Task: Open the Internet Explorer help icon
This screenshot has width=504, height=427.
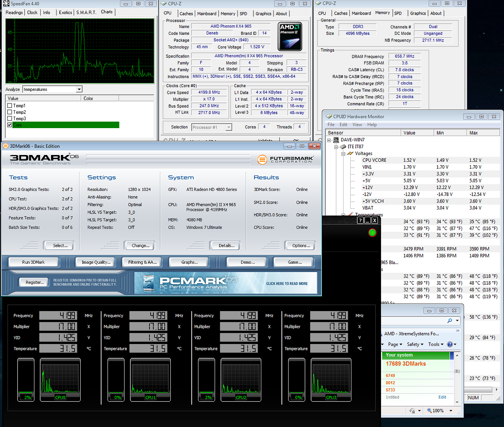Action: (450, 344)
